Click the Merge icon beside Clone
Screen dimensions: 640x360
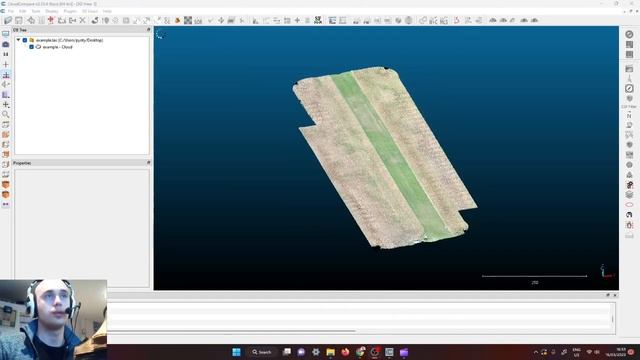point(72,20)
